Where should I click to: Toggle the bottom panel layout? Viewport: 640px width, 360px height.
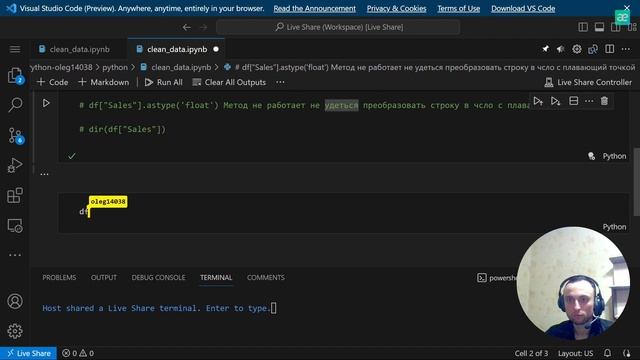tap(599, 27)
